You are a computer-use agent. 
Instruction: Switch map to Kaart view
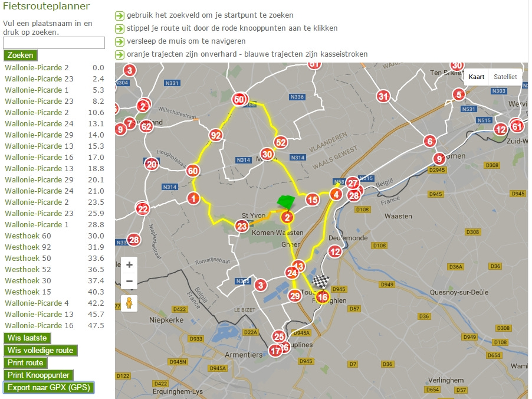pos(477,77)
